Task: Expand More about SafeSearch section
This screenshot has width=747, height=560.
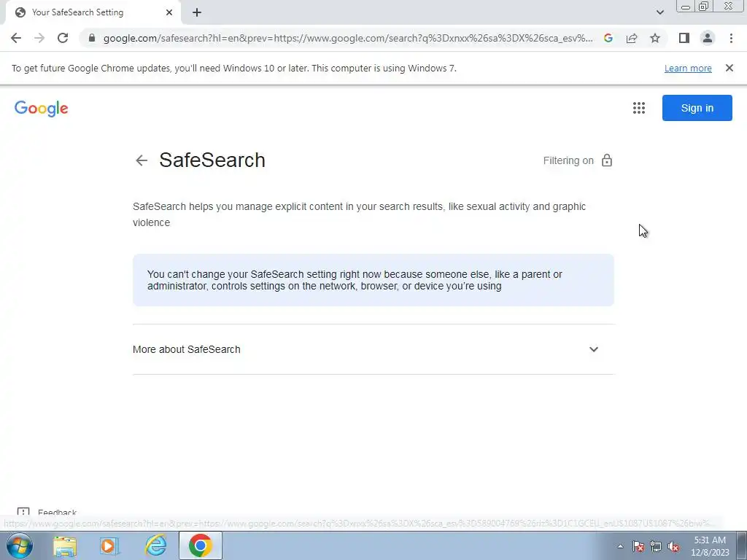Action: pyautogui.click(x=373, y=349)
